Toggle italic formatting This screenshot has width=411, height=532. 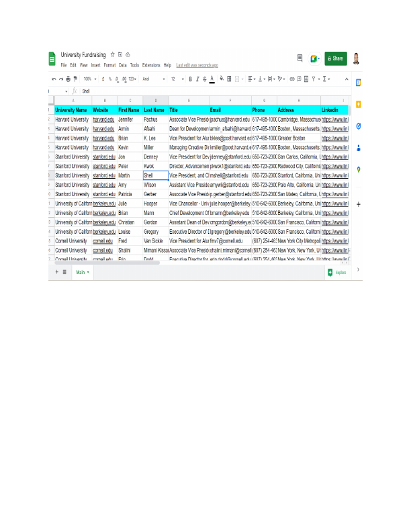(197, 79)
